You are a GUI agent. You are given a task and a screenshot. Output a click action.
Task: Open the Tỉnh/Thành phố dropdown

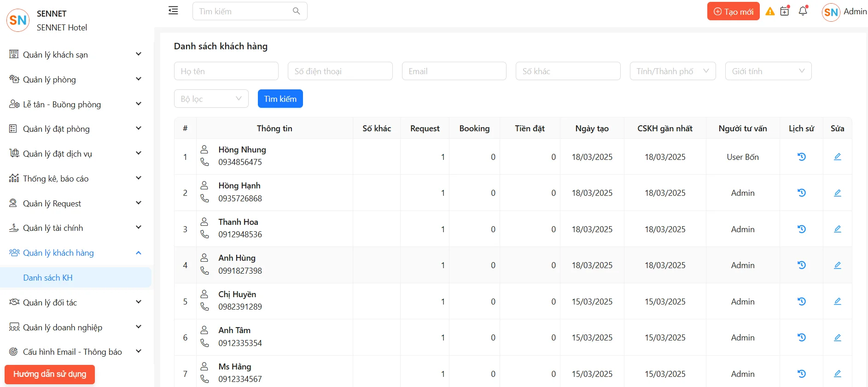click(x=672, y=71)
